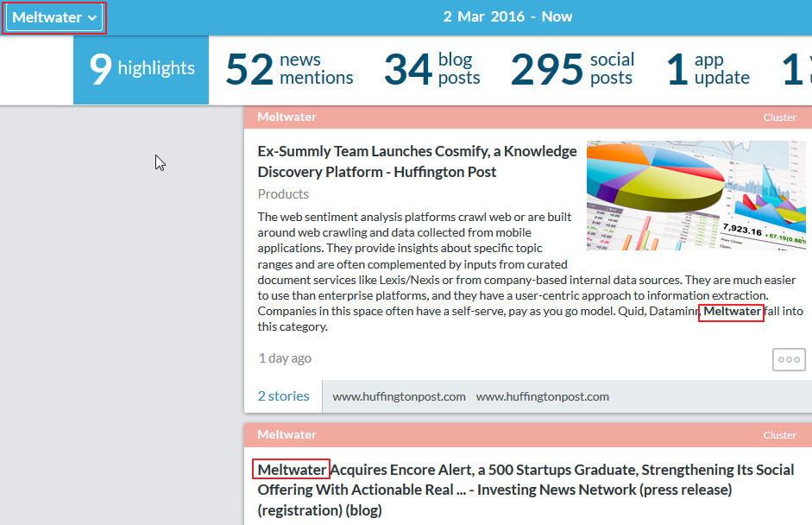Expand the 2 stories cluster
This screenshot has height=525, width=812.
[x=283, y=396]
